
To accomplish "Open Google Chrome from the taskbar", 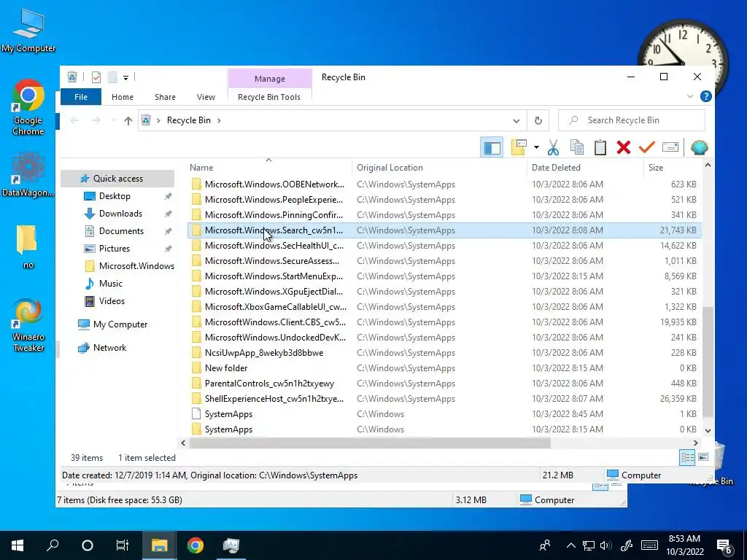I will pos(195,545).
